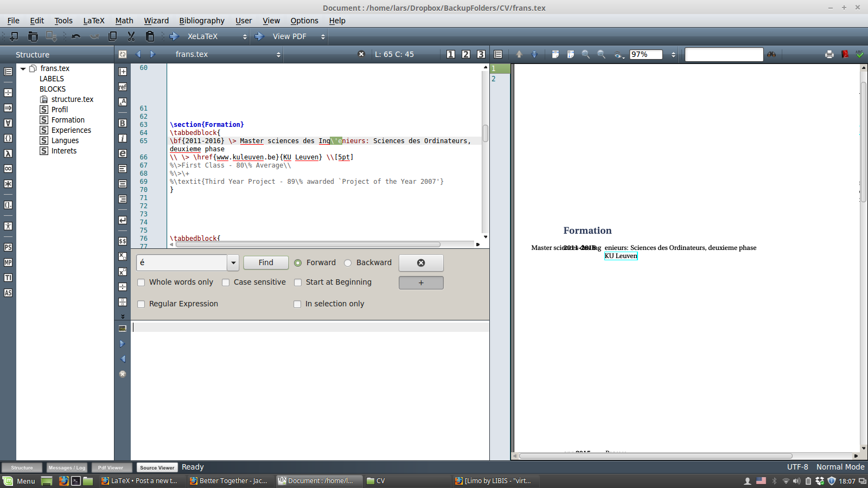868x488 pixels.
Task: Open the MP MetaPost panel icon
Action: click(x=8, y=262)
